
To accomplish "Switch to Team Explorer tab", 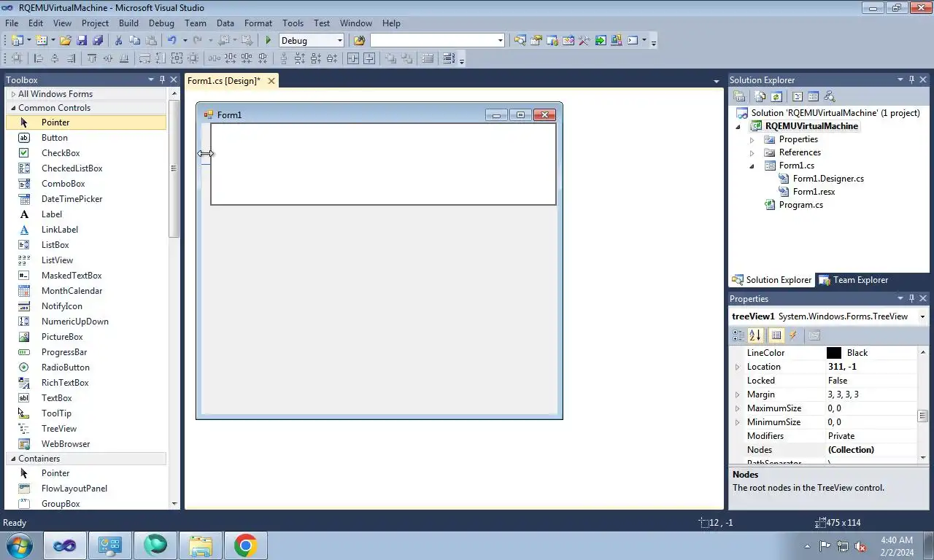I will 854,280.
